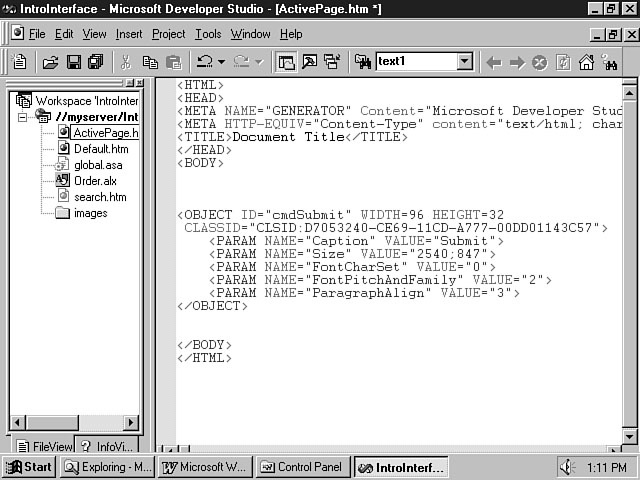Click the Find in Files binoculars icon
640x480 pixels.
(361, 62)
